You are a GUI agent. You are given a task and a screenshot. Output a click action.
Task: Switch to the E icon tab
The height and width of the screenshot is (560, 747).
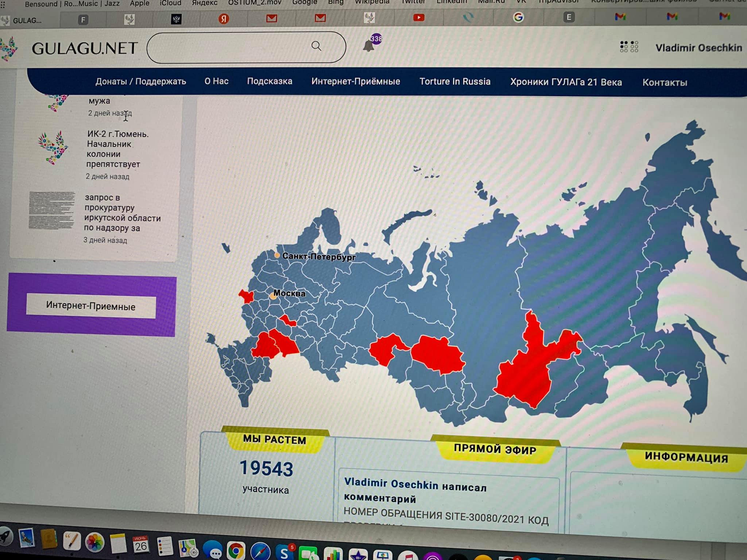pyautogui.click(x=569, y=17)
